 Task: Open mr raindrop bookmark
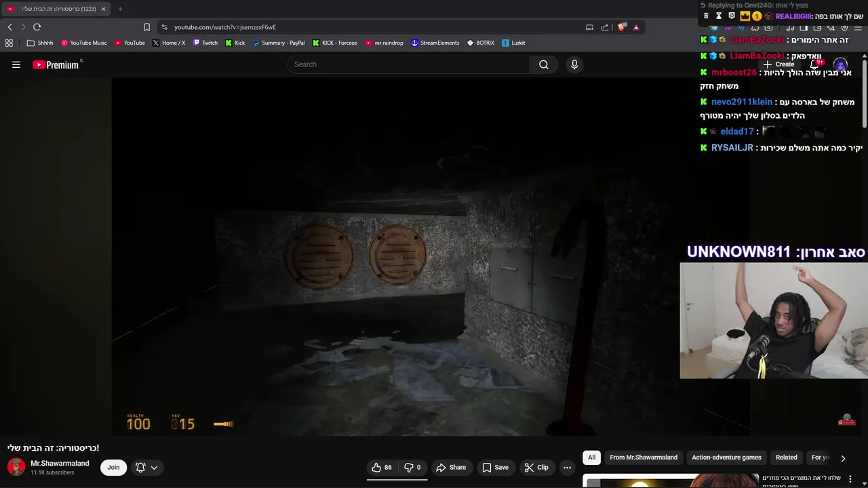(x=384, y=43)
